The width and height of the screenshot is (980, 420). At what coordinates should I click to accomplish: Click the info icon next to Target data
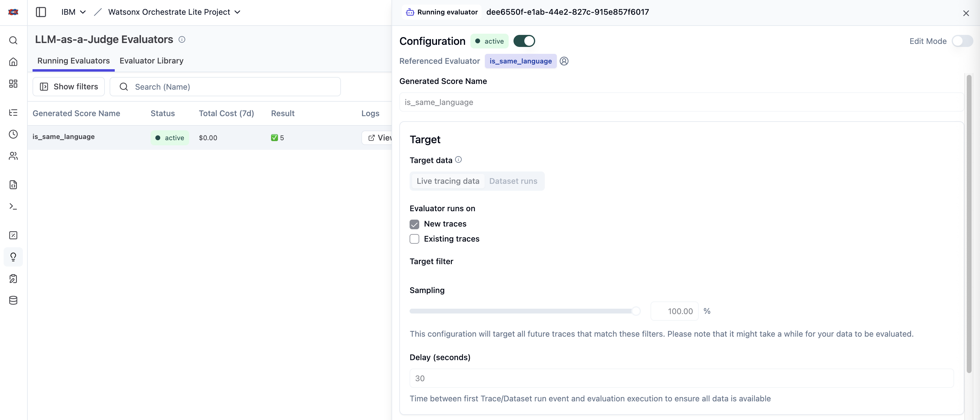pos(458,160)
